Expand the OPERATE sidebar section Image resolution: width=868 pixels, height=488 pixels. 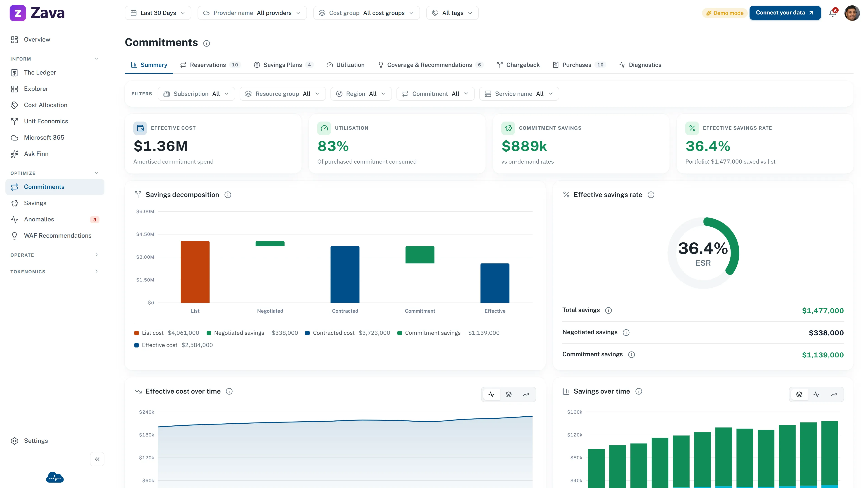[96, 255]
